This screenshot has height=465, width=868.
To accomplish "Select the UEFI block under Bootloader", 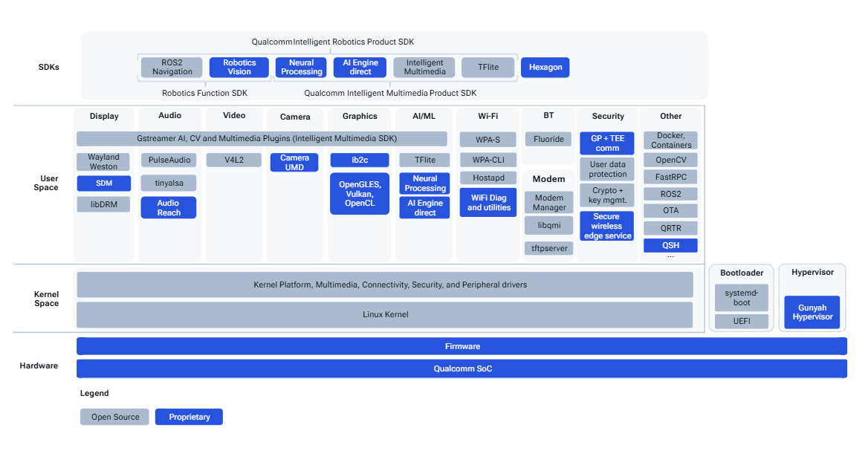I will click(741, 321).
